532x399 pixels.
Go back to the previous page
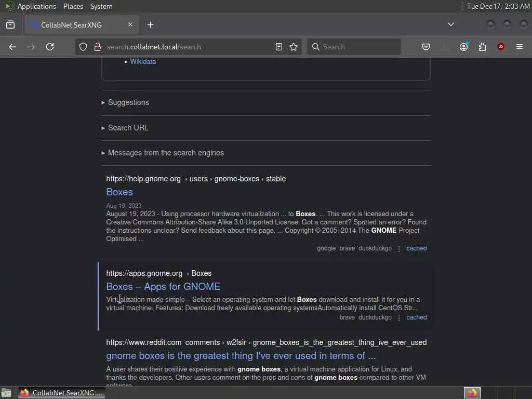pos(12,47)
